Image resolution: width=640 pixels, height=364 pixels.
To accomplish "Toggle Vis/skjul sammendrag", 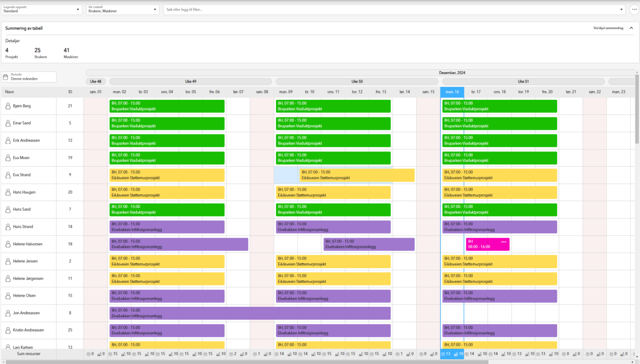I will click(x=608, y=28).
